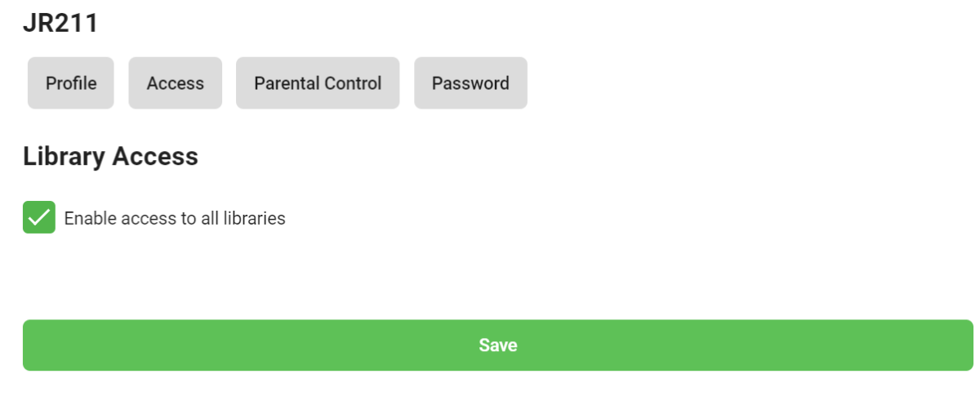Click the white tick inside green box
980x414 pixels.
pyautogui.click(x=39, y=217)
